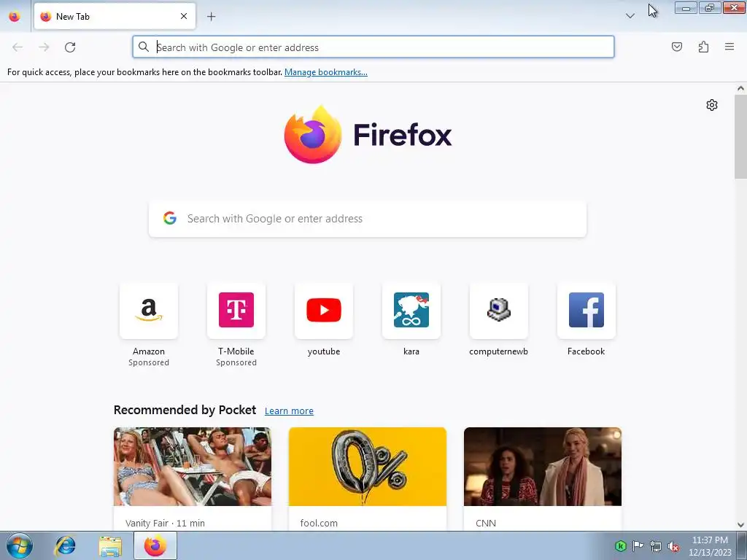Select the New Tab tab
Viewport: 747px width, 560px height.
115,16
